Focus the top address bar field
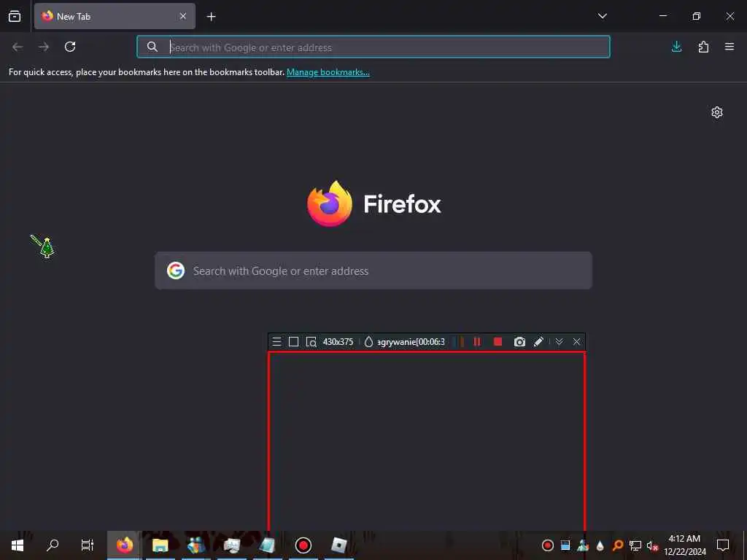 tap(373, 47)
